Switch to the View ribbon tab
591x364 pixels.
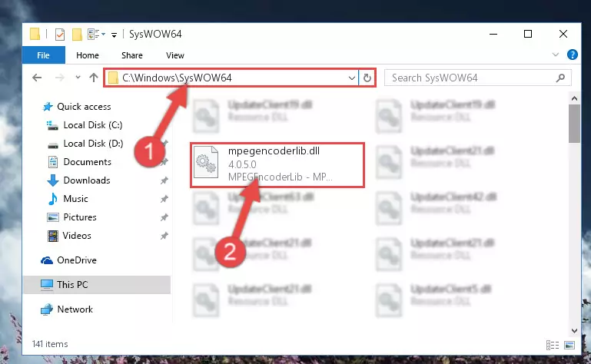(x=175, y=55)
